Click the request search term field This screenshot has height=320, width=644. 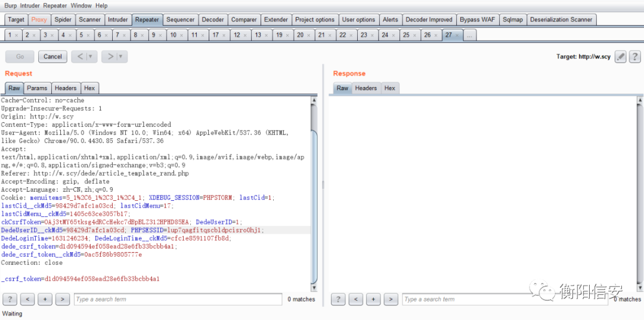[x=178, y=299]
